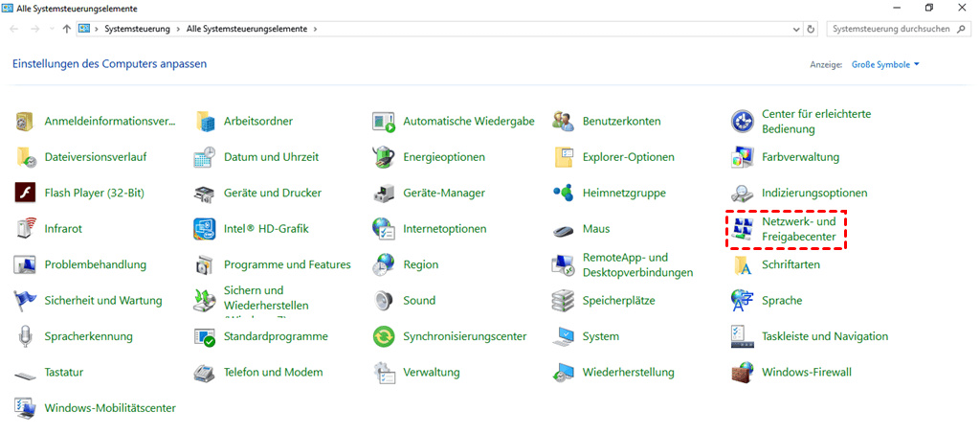Click the Flash Player (32-Bit) icon
The image size is (980, 434).
(26, 193)
